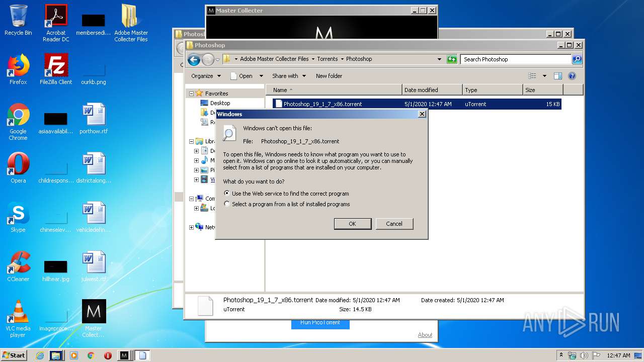Click the search magnifier icon
Screen dimensions: 644x362
[x=577, y=59]
